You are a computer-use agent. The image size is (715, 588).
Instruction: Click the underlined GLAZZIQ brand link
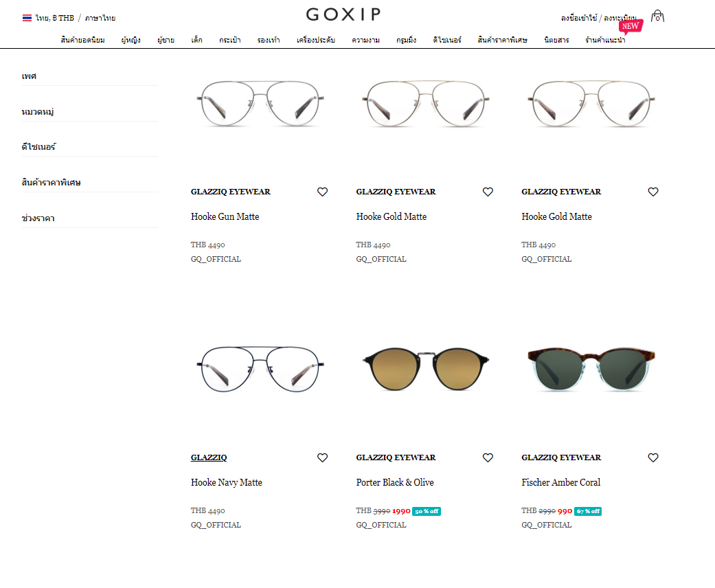(209, 457)
